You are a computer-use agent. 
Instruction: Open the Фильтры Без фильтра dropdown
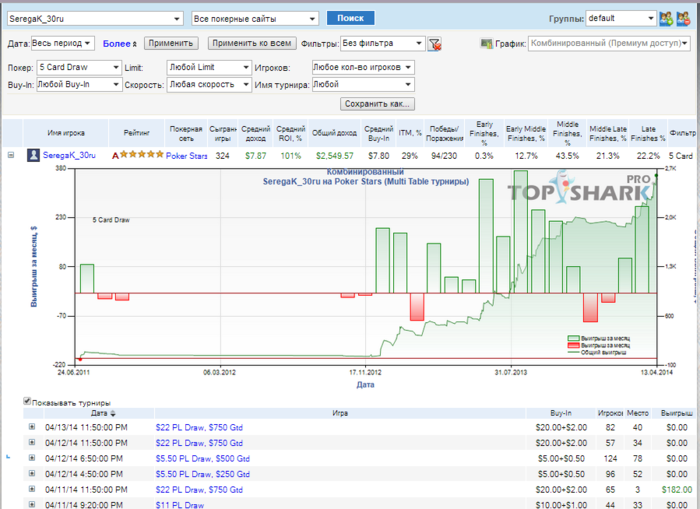[x=382, y=43]
